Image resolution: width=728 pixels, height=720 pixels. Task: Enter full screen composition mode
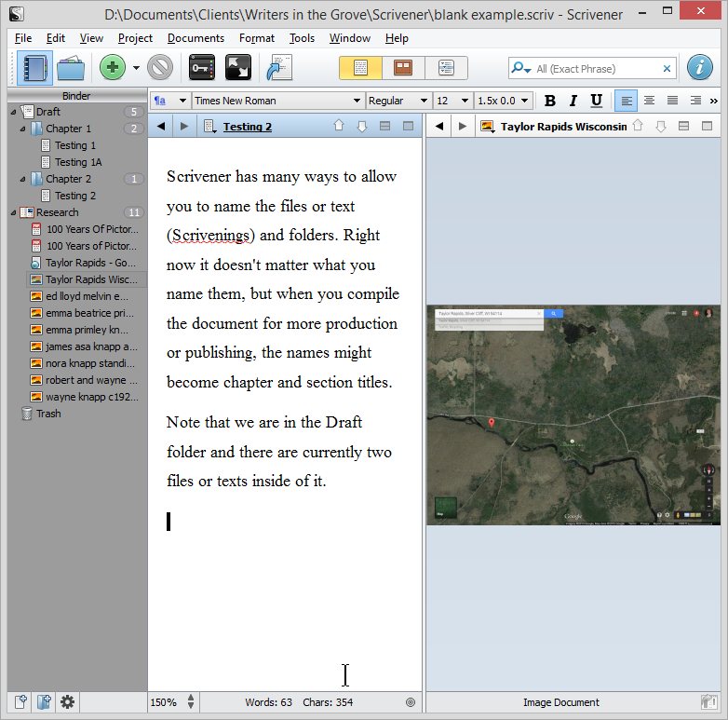point(238,68)
